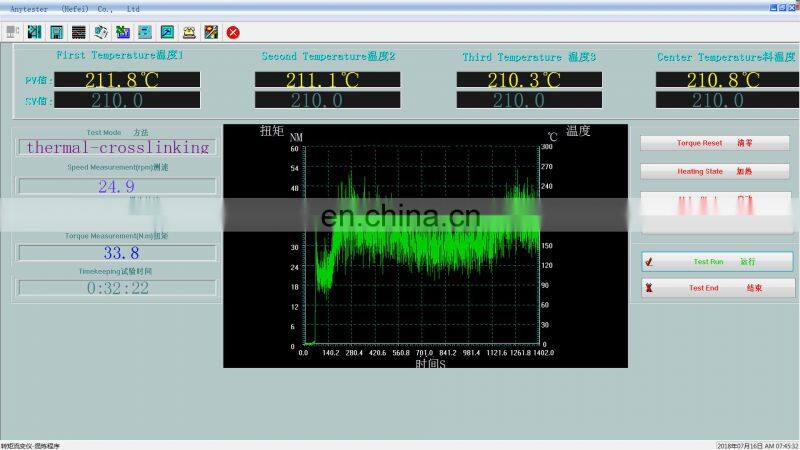Click the red circle X toolbar icon
Screen dimensions: 800x450
233,32
